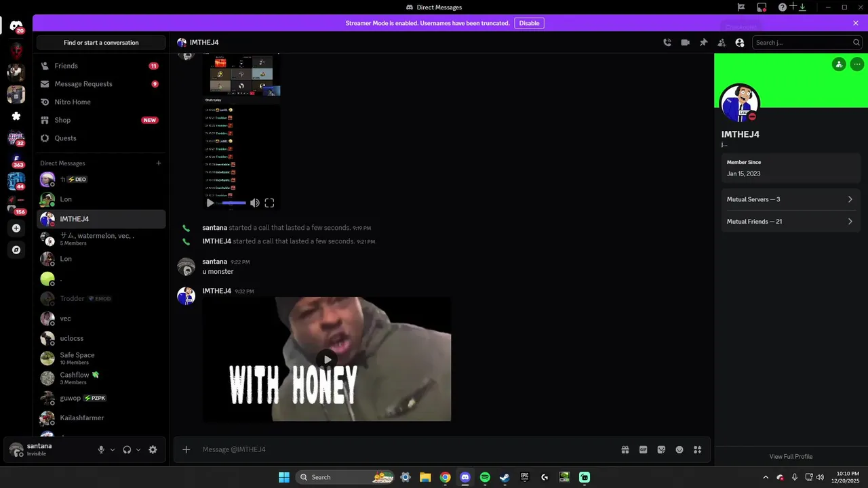
Task: Open Message Requests
Action: (x=101, y=84)
